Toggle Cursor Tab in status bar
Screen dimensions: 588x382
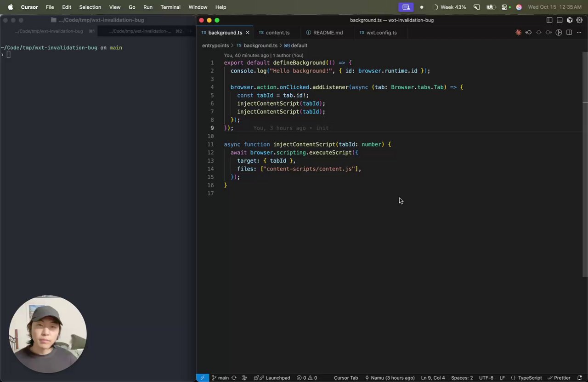point(345,378)
